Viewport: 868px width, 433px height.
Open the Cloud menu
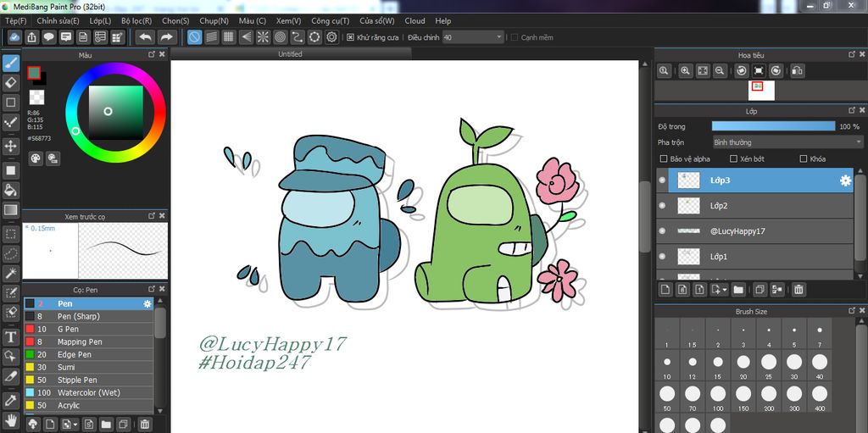pyautogui.click(x=415, y=21)
